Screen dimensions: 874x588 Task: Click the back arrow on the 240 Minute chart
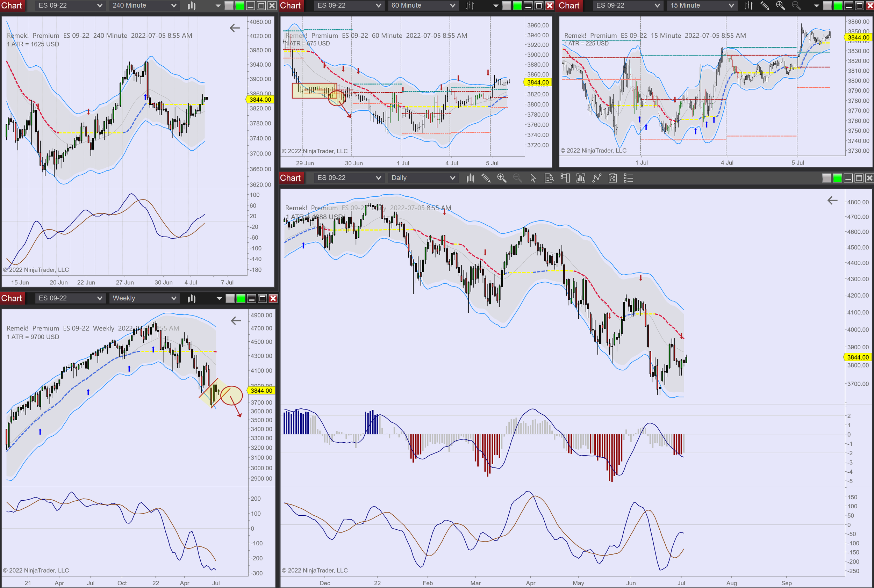point(235,28)
